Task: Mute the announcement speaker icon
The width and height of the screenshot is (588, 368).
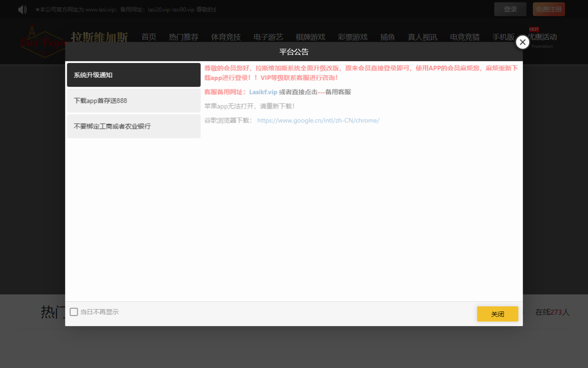Action: click(x=23, y=9)
